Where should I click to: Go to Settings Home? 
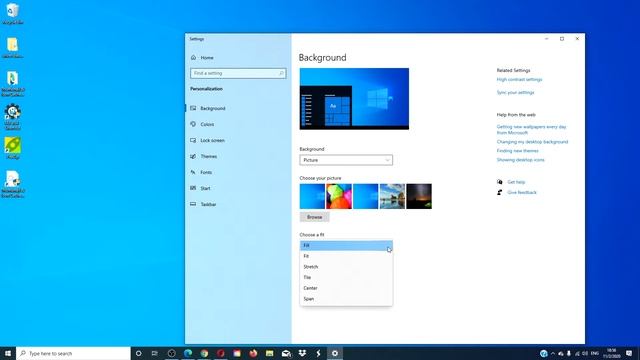point(202,58)
